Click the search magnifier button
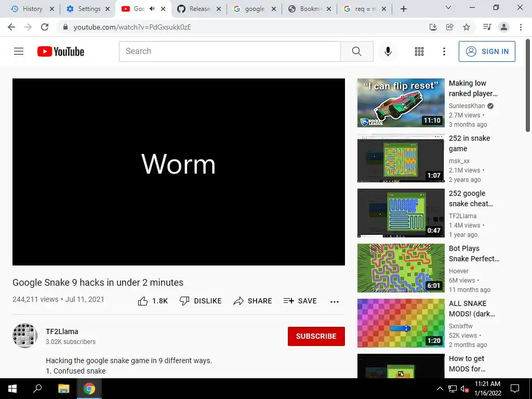The width and height of the screenshot is (532, 399). (x=356, y=51)
